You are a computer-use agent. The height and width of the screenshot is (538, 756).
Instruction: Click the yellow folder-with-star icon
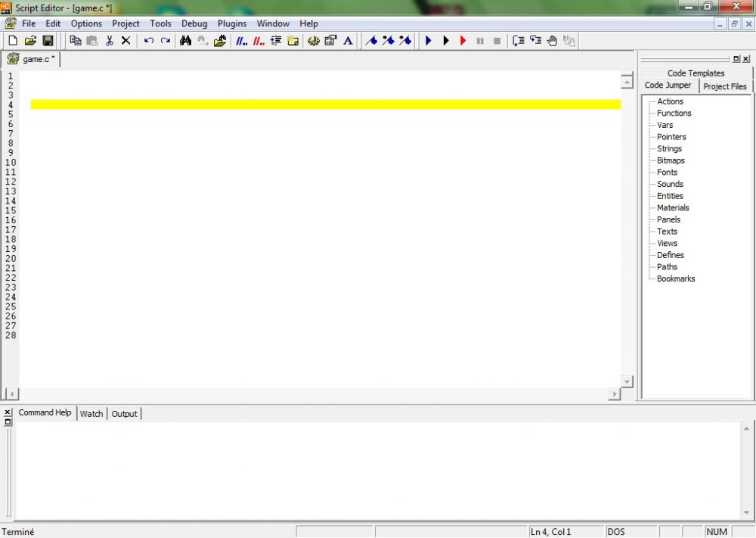point(293,41)
